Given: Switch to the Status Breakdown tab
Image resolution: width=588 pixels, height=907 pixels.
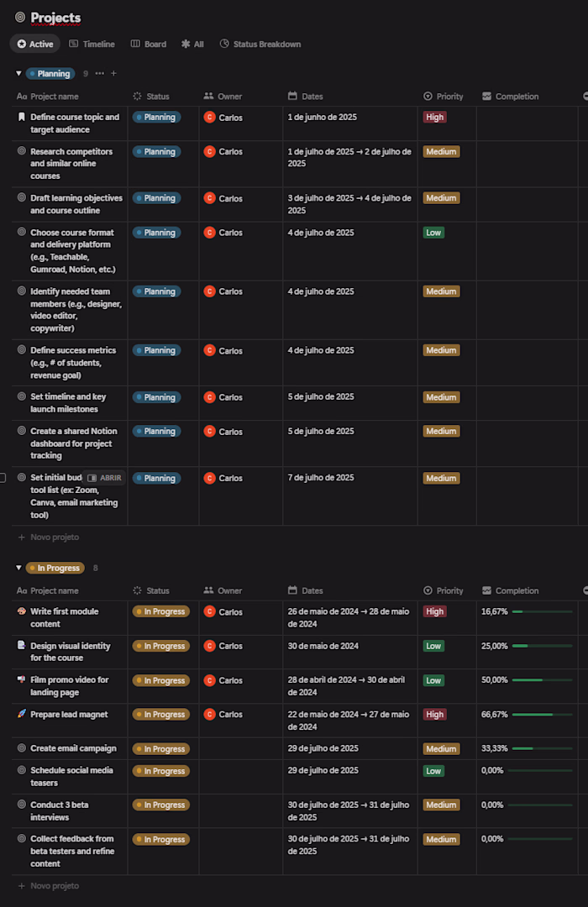Looking at the screenshot, I should 260,44.
